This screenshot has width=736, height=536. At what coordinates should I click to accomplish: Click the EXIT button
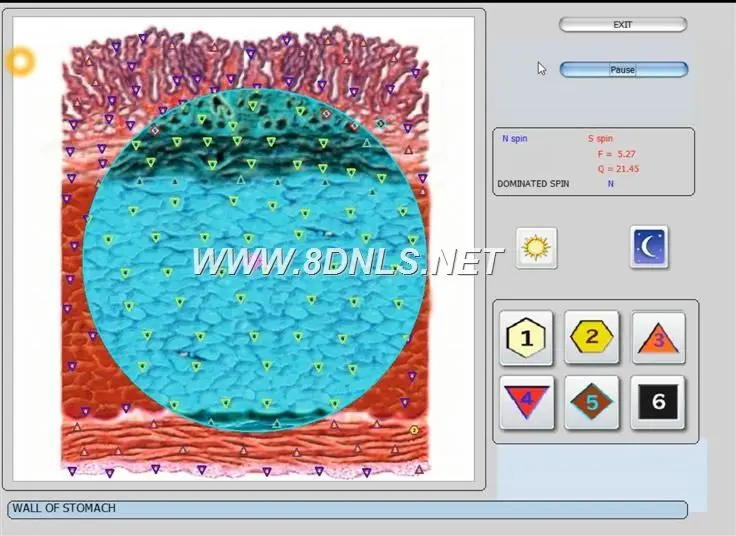click(x=623, y=24)
